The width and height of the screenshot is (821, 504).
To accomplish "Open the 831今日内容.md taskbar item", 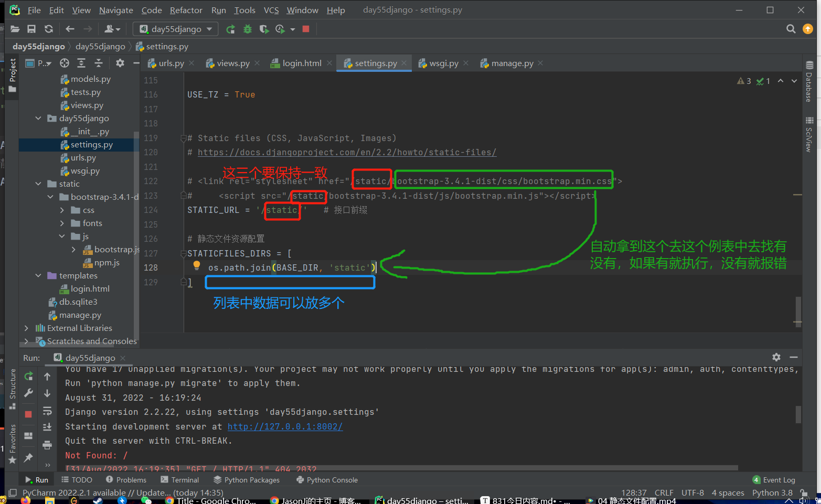I will [x=525, y=500].
